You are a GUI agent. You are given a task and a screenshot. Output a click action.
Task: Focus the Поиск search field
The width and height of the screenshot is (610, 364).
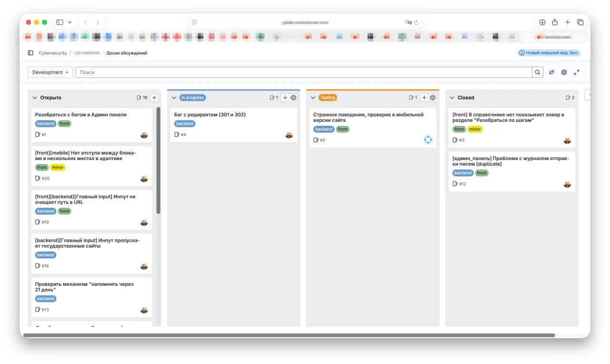pos(304,72)
